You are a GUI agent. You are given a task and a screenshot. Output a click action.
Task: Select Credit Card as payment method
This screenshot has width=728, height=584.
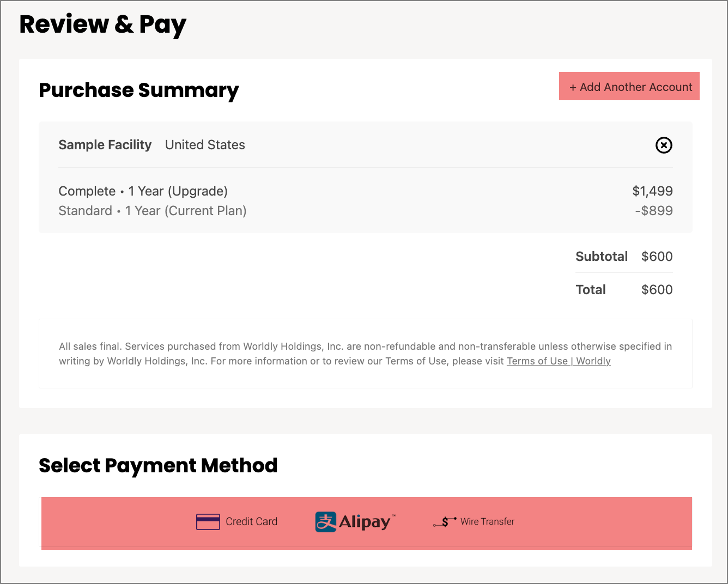[236, 521]
